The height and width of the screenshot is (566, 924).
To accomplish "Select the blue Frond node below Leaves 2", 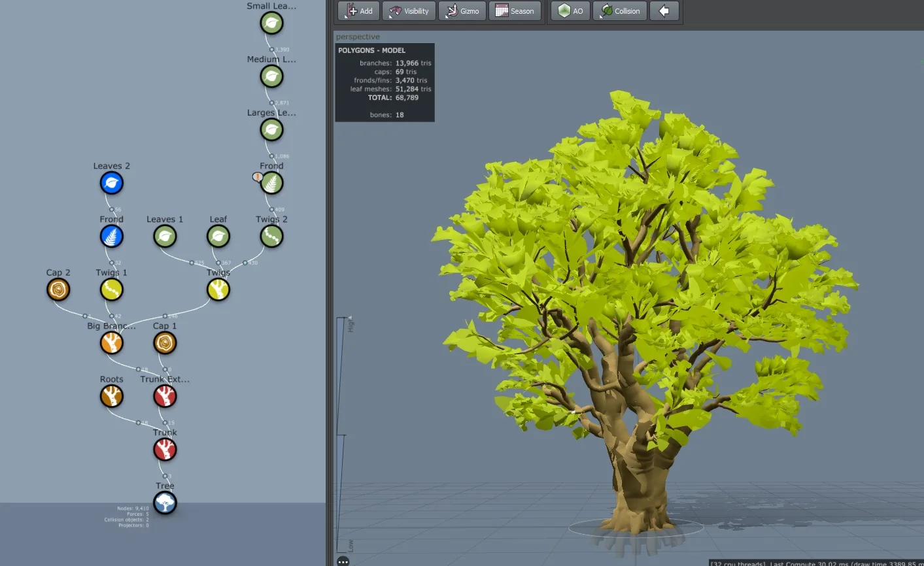I will [x=112, y=237].
